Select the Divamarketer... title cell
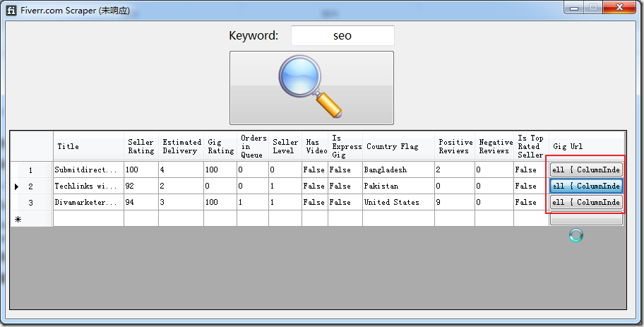The width and height of the screenshot is (644, 327). [88, 203]
